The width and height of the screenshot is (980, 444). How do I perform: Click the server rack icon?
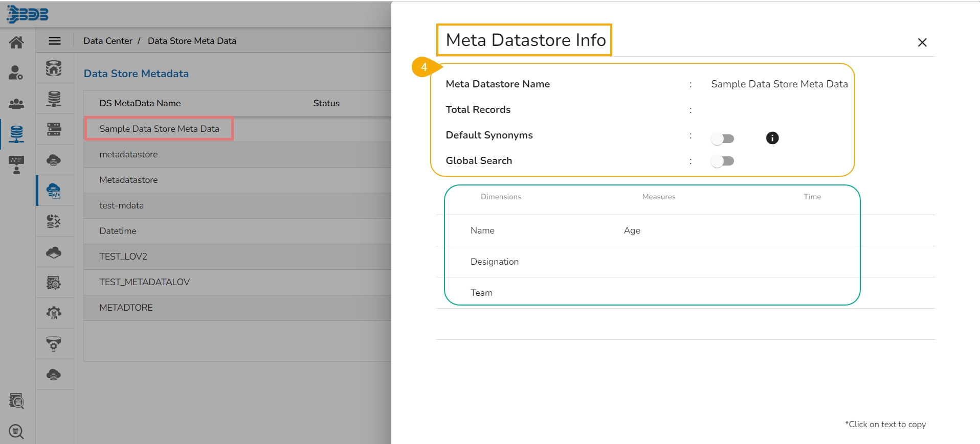(x=54, y=129)
